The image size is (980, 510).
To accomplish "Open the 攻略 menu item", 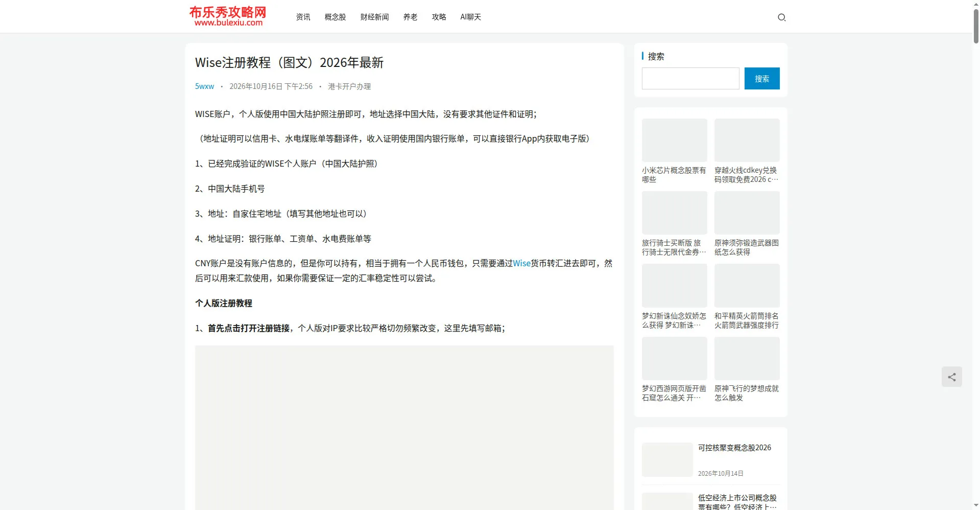I will coord(439,17).
